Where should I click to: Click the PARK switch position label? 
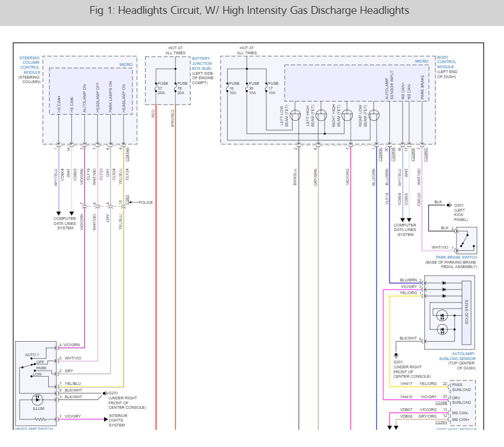[41, 368]
